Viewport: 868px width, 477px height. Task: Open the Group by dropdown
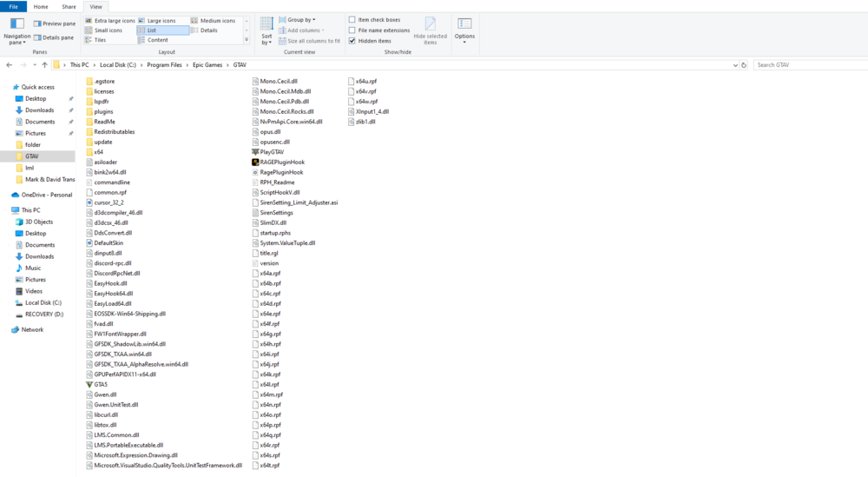[x=297, y=20]
